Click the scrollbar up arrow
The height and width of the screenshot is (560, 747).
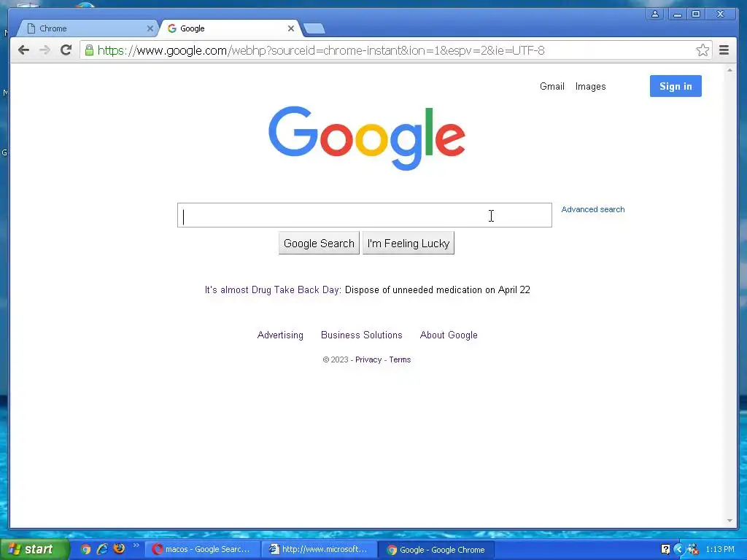729,70
